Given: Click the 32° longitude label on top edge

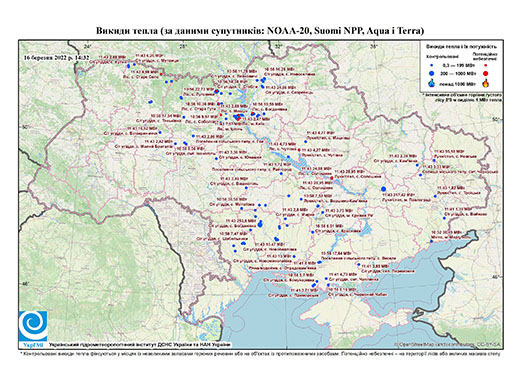Looking at the screenshot, I should coord(278,46).
